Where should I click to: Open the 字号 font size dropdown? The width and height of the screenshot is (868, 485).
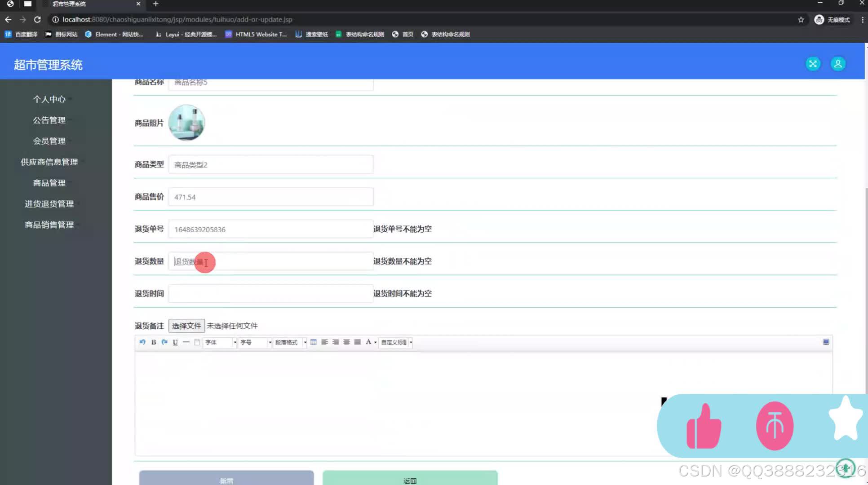(x=254, y=342)
